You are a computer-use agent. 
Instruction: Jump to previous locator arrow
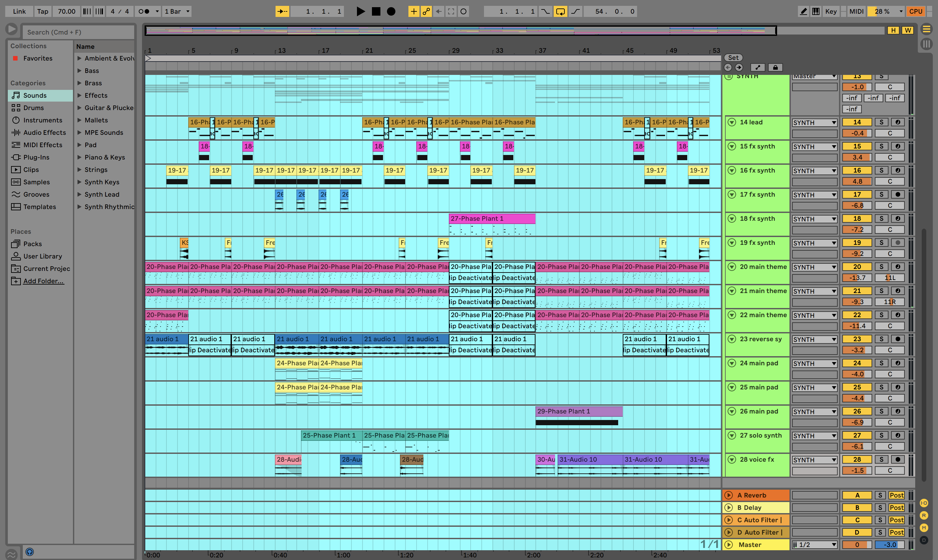point(728,67)
